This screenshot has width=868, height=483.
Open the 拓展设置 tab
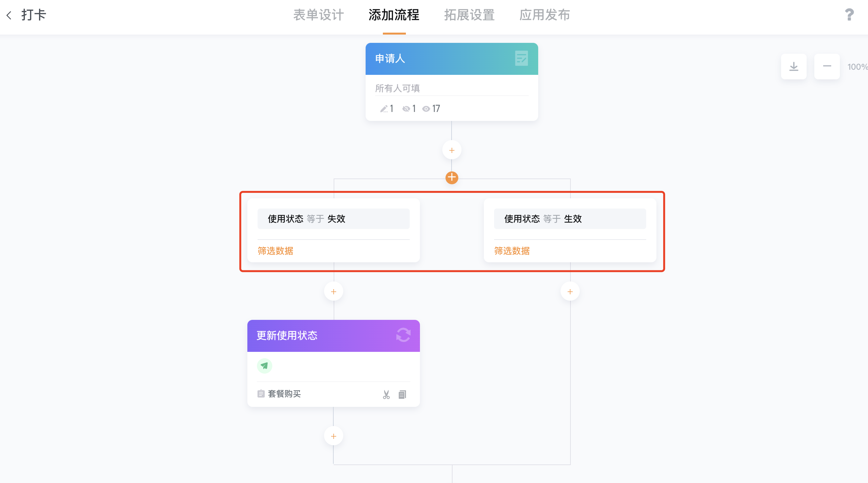[469, 15]
